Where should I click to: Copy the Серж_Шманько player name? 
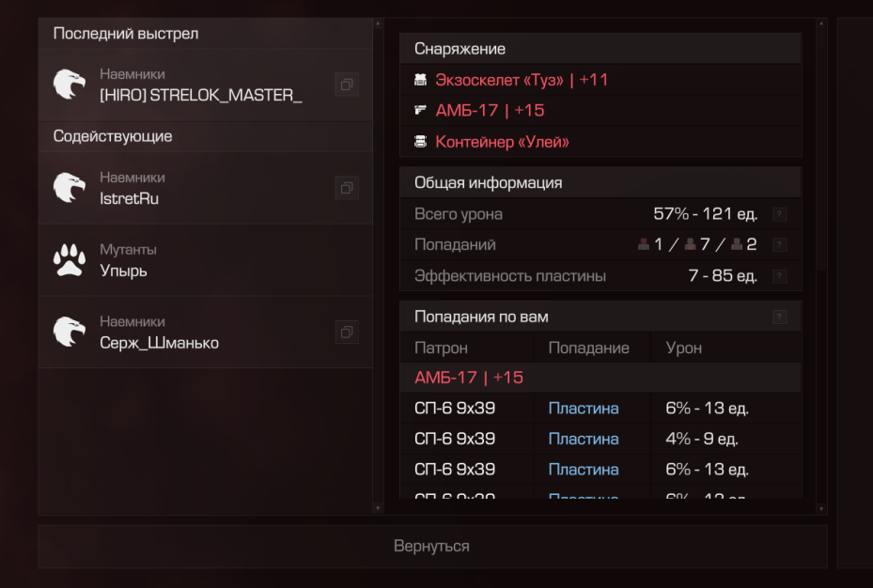coord(347,333)
